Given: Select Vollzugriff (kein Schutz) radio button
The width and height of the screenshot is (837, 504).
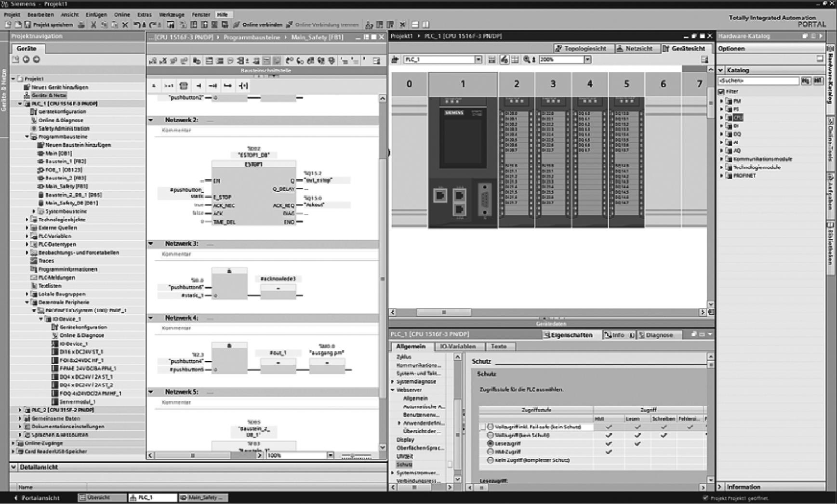Looking at the screenshot, I should click(491, 435).
